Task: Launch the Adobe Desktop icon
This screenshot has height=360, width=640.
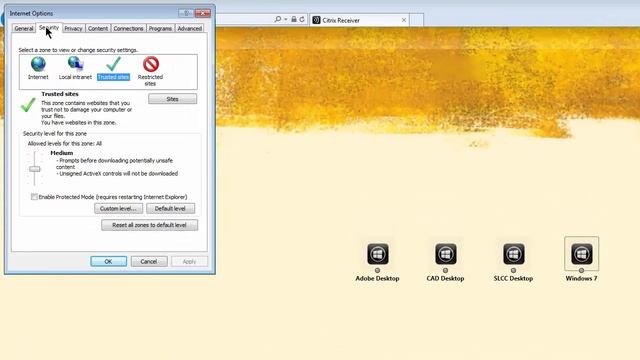Action: pos(378,254)
